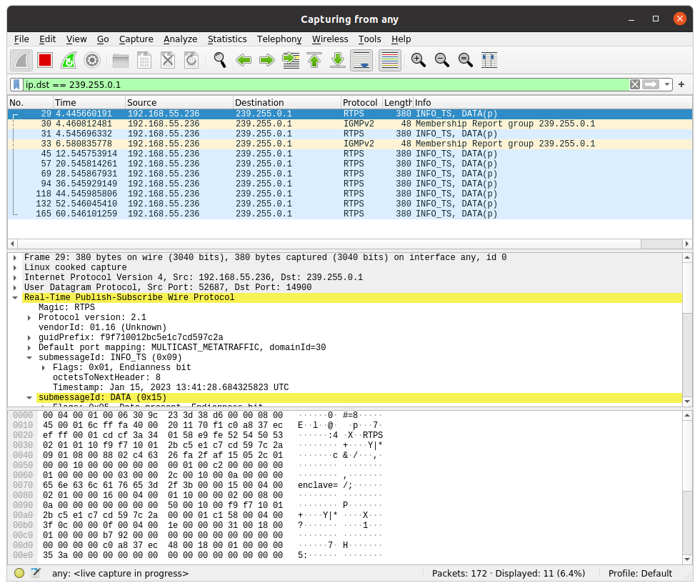The height and width of the screenshot is (588, 700).
Task: Click the display filter text field
Action: (326, 84)
